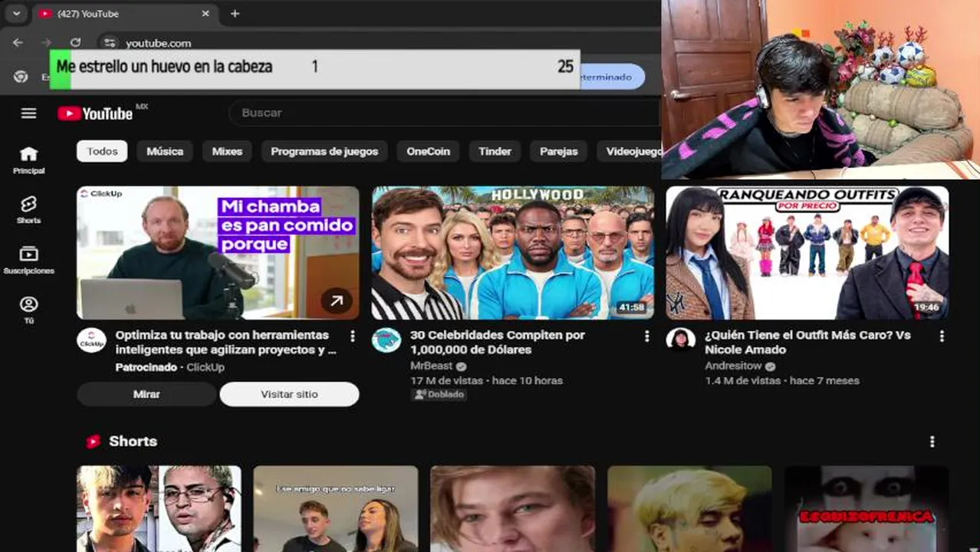980x552 pixels.
Task: Close the YouTube browser tab
Action: tap(206, 14)
